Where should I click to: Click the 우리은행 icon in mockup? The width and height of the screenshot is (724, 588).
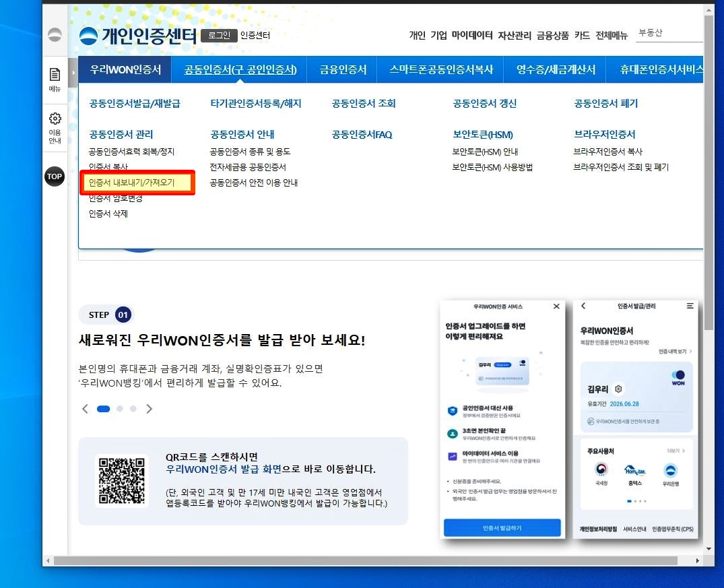point(670,470)
